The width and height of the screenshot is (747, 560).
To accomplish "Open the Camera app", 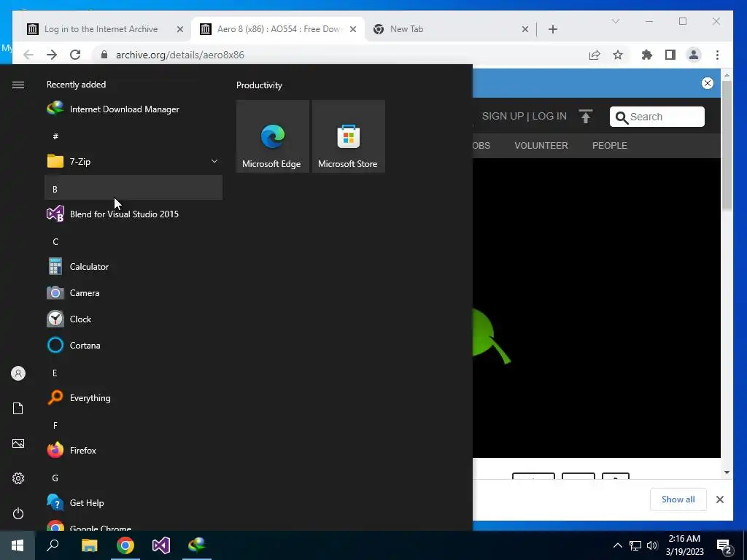I will (133, 292).
